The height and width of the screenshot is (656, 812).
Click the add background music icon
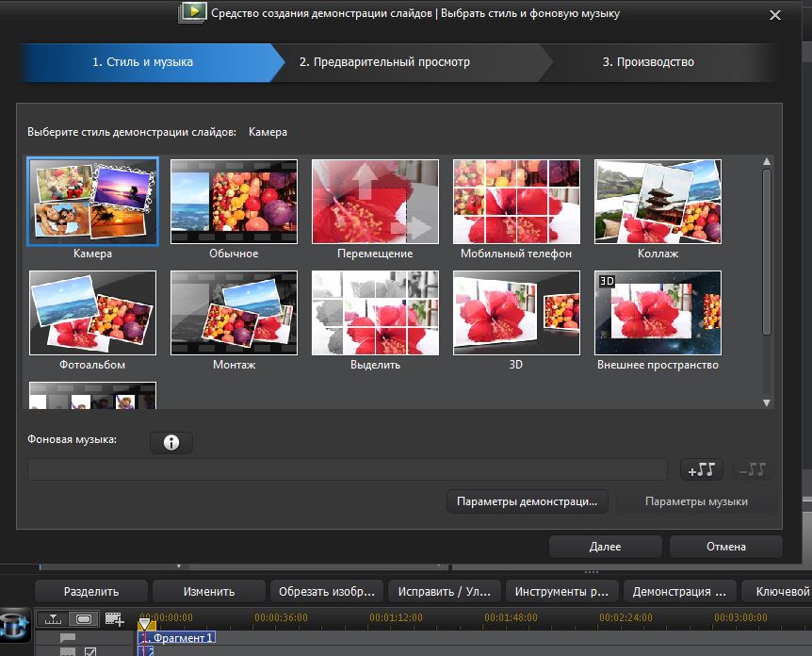coord(702,469)
